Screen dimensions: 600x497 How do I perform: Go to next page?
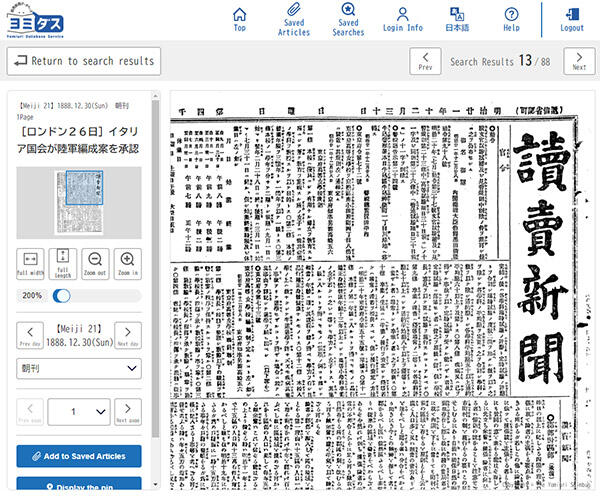pyautogui.click(x=128, y=412)
